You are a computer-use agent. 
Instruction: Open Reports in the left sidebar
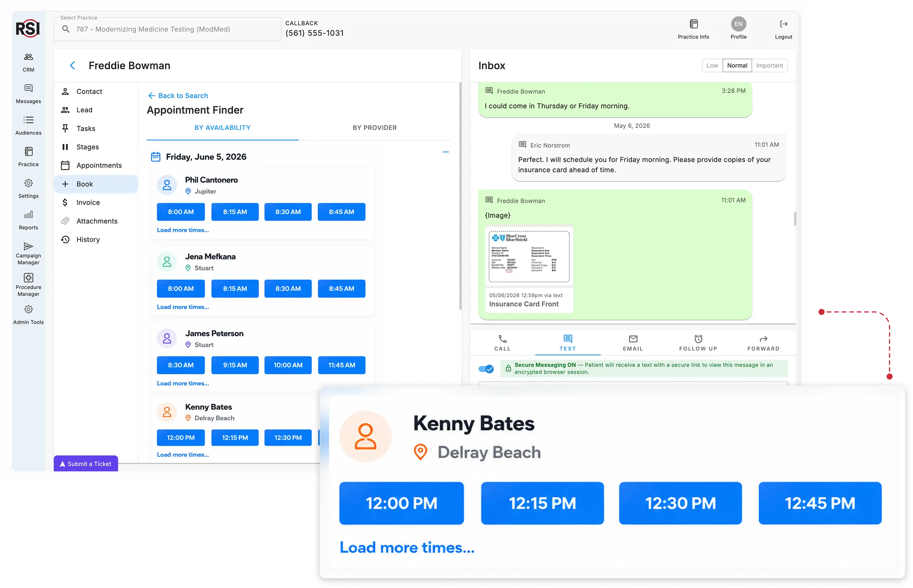click(x=28, y=220)
